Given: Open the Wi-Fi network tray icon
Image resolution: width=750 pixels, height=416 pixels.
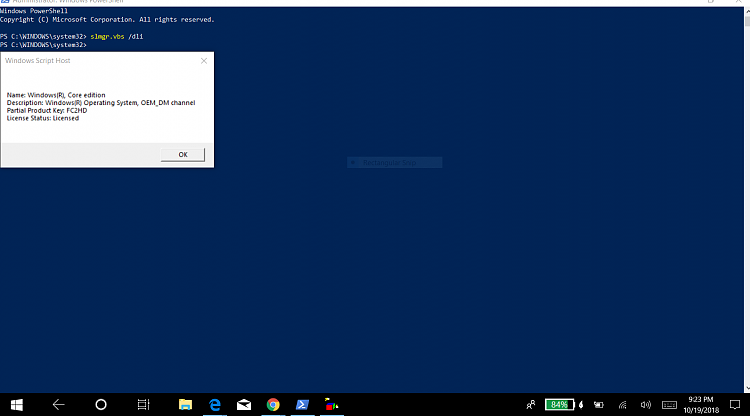Looking at the screenshot, I should tap(622, 405).
